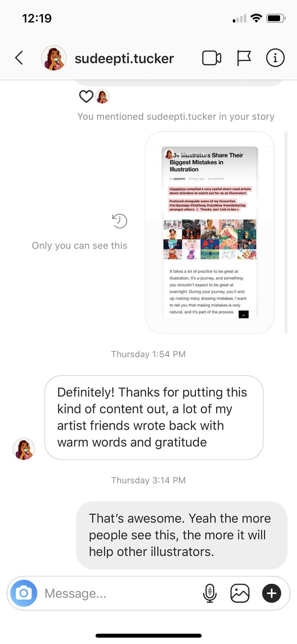
Task: Open header profile avatar of sudeepti.tucker
Action: coord(54,58)
